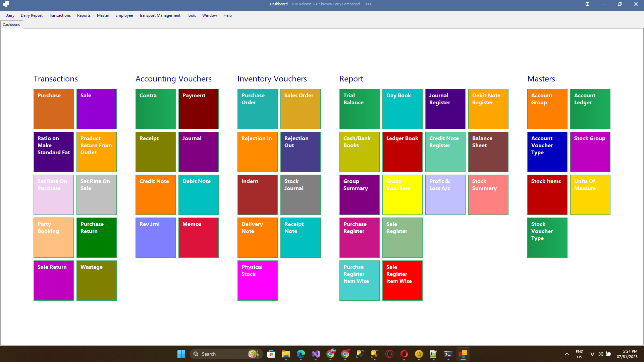Open the Stock Summary tile
Image resolution: width=644 pixels, height=362 pixels.
488,195
